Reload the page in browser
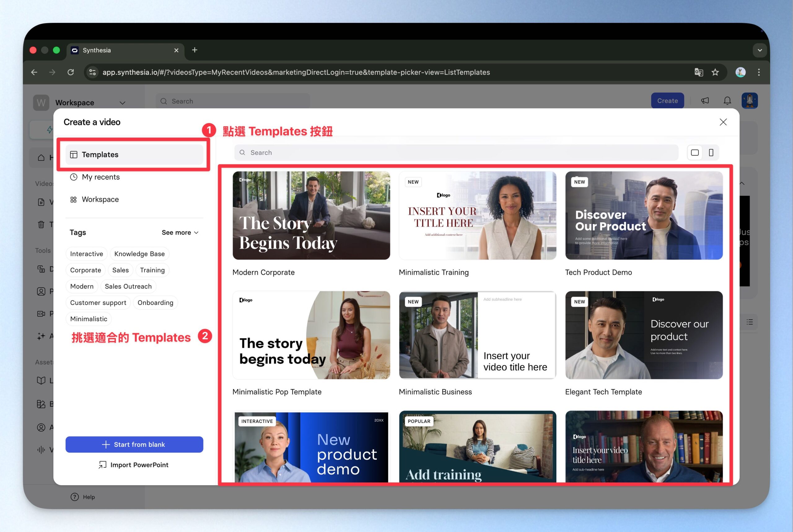 coord(71,72)
